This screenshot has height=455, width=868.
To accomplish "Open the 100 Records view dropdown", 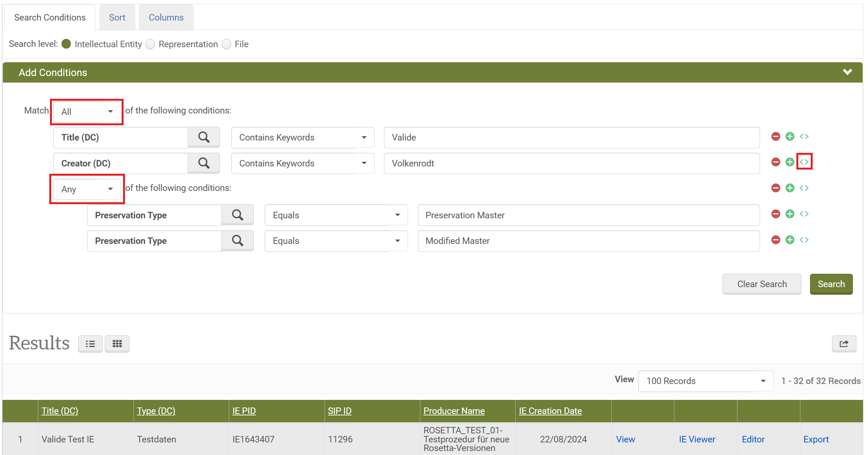I will coord(705,381).
